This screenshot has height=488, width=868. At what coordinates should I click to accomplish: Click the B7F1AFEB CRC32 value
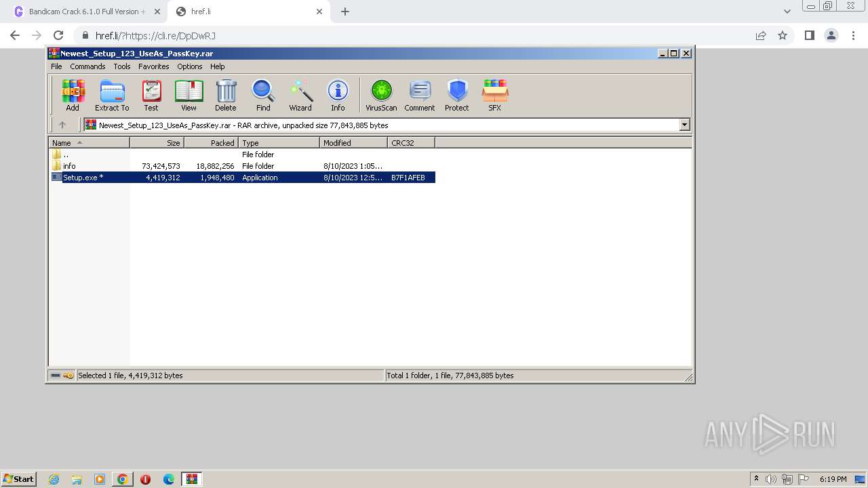pyautogui.click(x=408, y=178)
